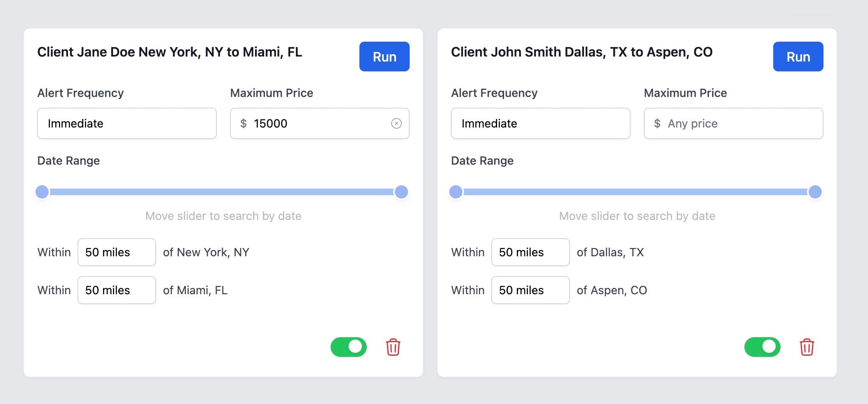Run the John Smith Dallas to Aspen search

798,57
